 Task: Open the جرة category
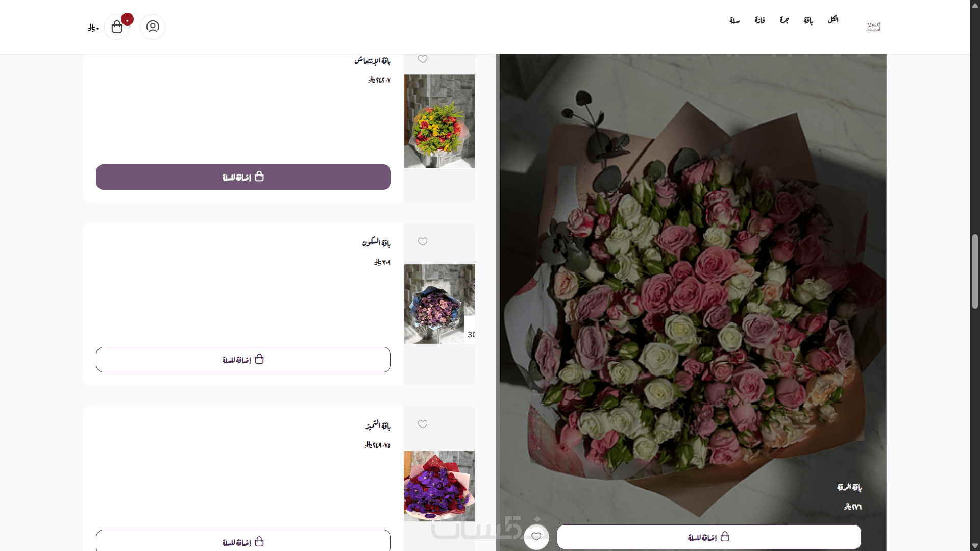tap(784, 20)
